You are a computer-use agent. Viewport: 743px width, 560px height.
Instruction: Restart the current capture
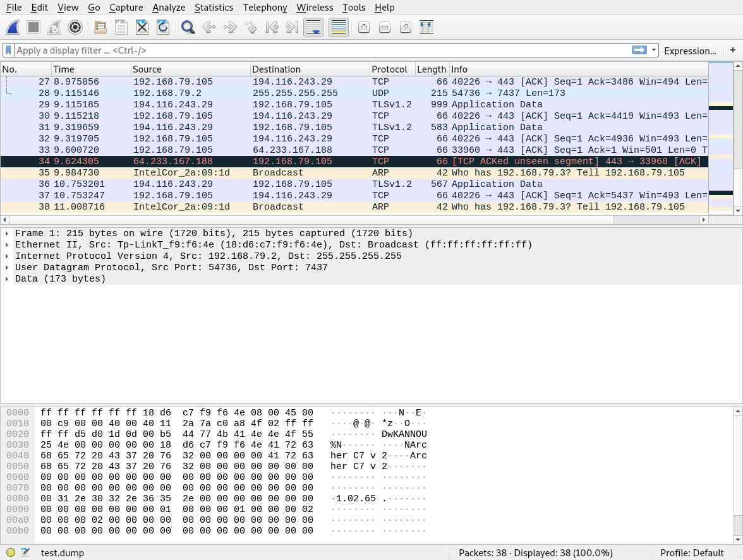click(x=54, y=27)
